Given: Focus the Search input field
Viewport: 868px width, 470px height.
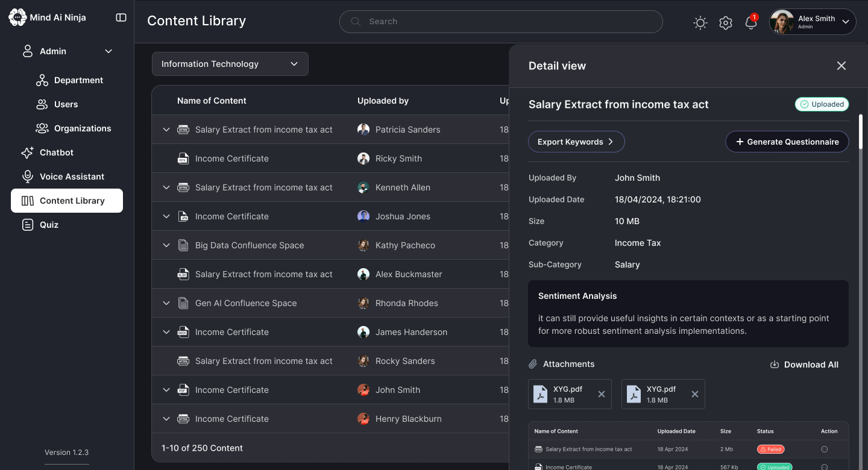Looking at the screenshot, I should tap(501, 22).
